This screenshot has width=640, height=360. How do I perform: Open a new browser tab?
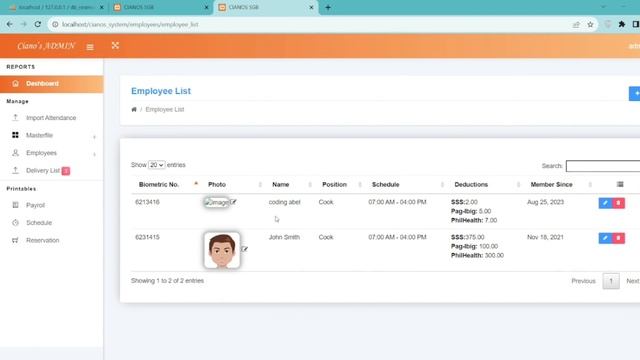pos(328,7)
